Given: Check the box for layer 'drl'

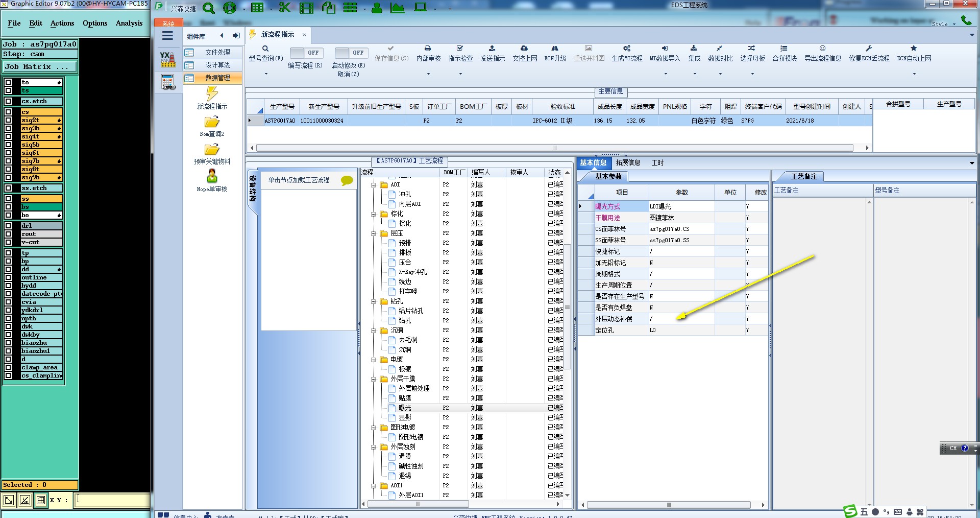Looking at the screenshot, I should coord(8,226).
